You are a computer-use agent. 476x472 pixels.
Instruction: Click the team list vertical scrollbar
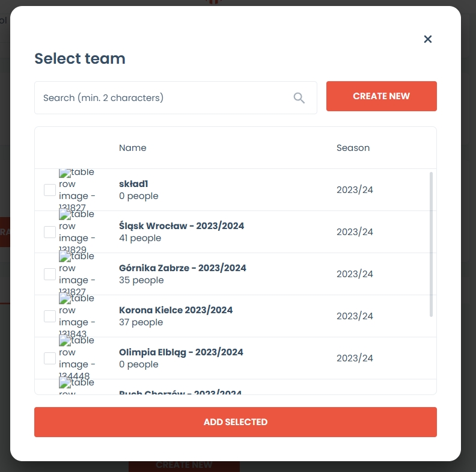click(x=431, y=244)
